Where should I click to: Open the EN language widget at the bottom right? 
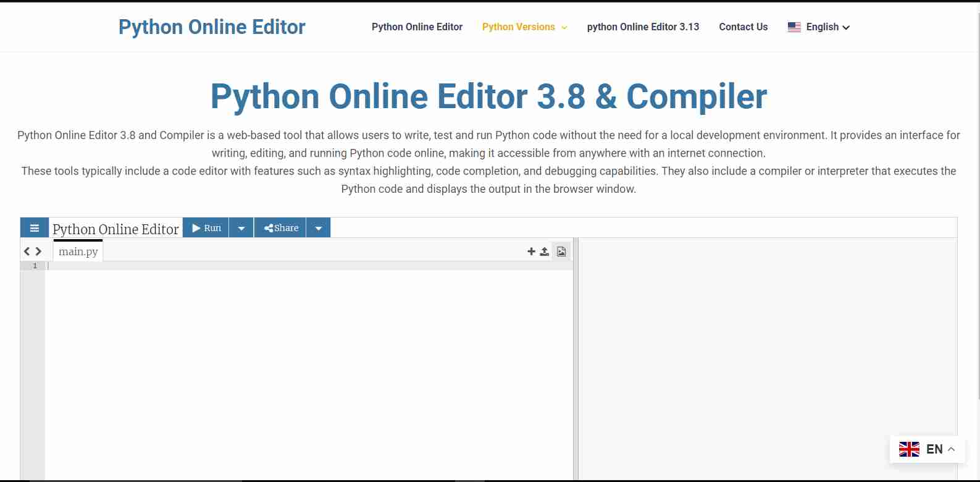(x=927, y=449)
